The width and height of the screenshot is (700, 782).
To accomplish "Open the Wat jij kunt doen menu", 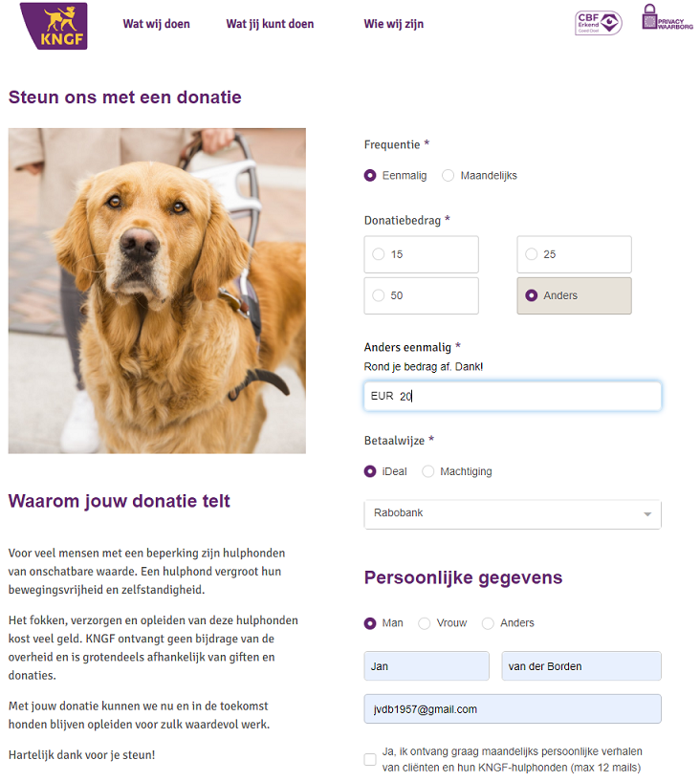I will [270, 24].
